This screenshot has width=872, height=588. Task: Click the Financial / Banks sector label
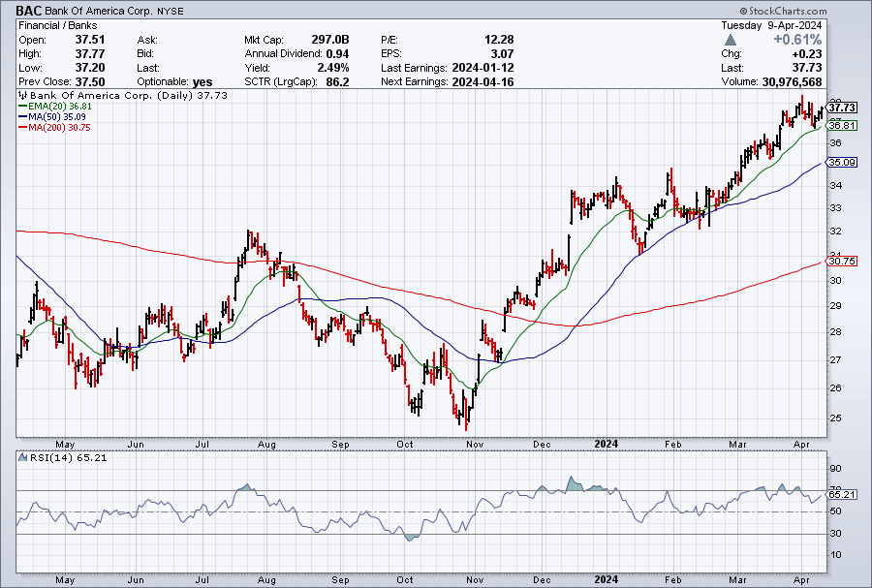tap(58, 25)
